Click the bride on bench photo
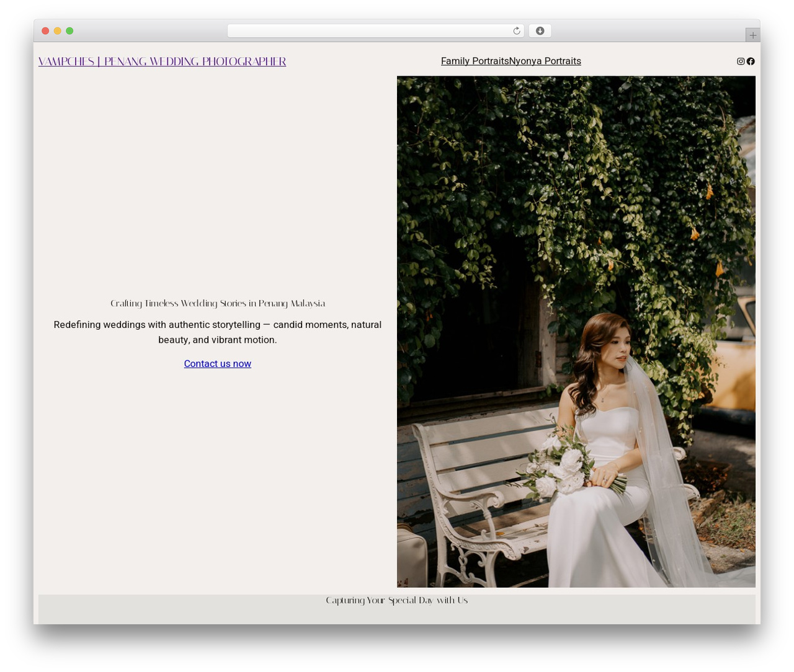The height and width of the screenshot is (672, 794). [576, 332]
